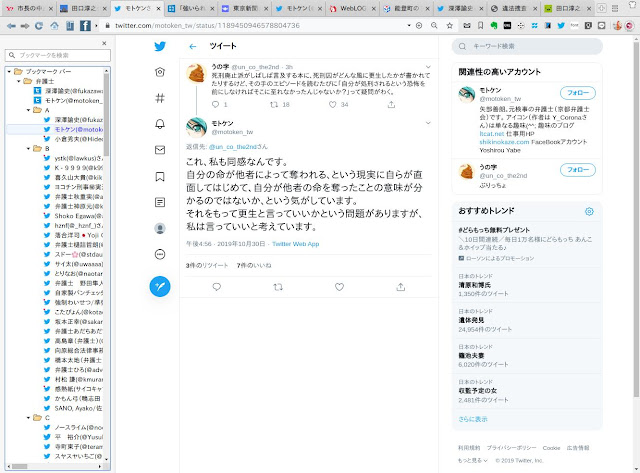View 3件のリツイート list
The image size is (640, 473).
[x=207, y=265]
